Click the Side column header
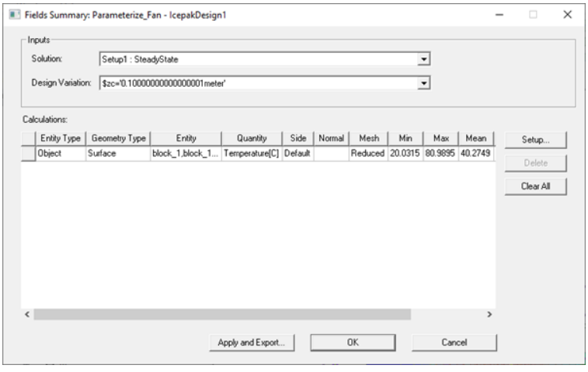This screenshot has width=588, height=372. pos(298,138)
